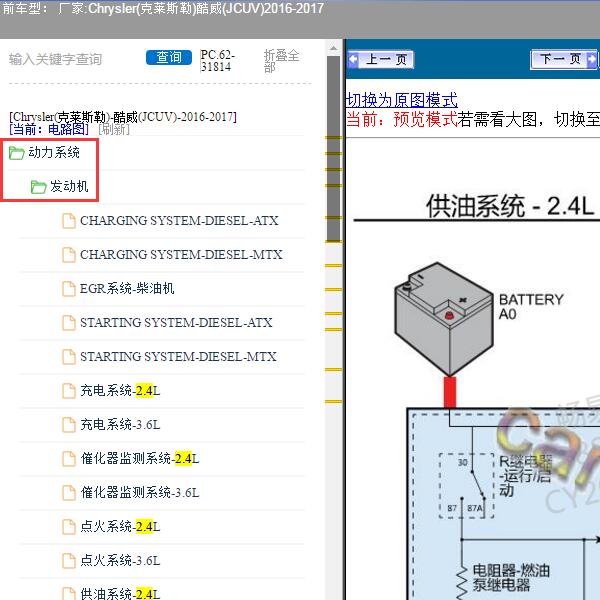Click the BATTERY A0 label
Viewport: 600px width, 600px height.
[x=531, y=307]
